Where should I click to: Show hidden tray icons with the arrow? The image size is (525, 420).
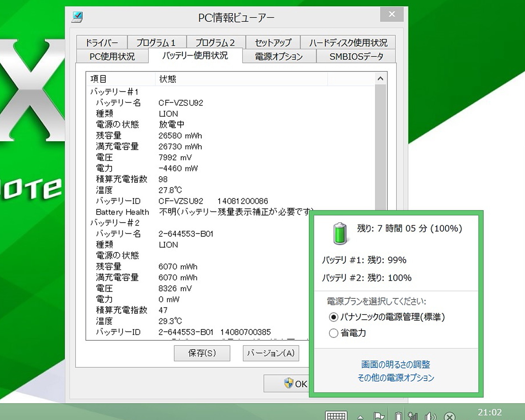360,416
